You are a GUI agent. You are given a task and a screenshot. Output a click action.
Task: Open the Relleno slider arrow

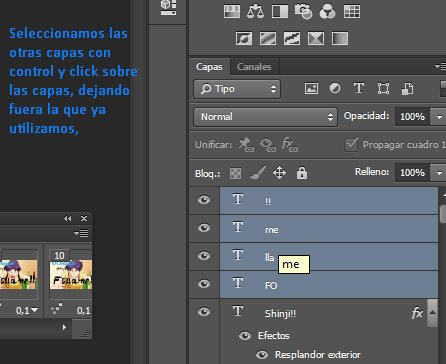(x=439, y=173)
